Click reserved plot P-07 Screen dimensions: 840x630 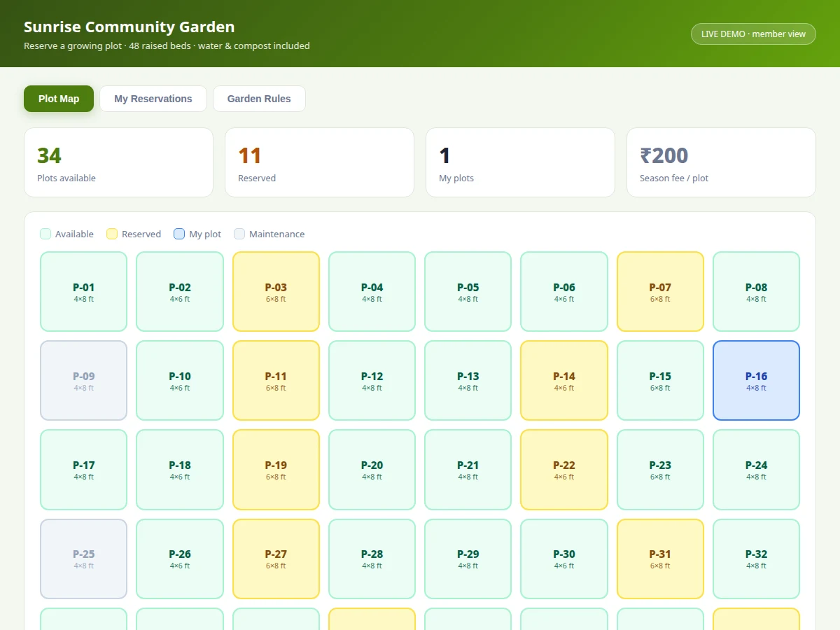[660, 292]
